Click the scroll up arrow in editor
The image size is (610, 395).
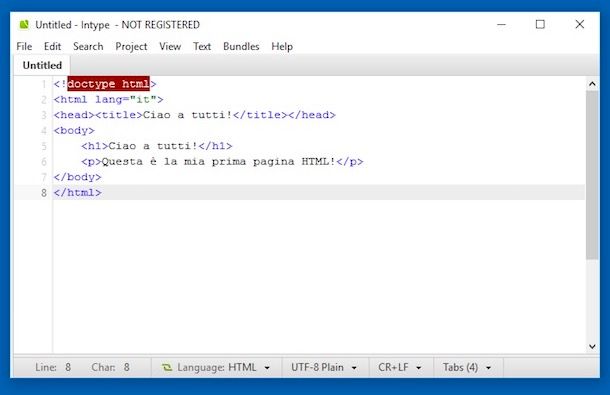point(592,84)
